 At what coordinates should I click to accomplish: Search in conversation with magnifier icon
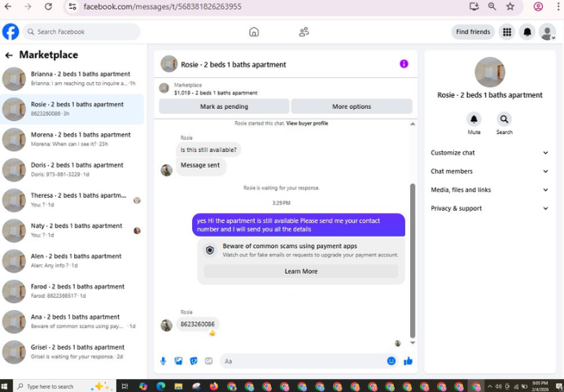505,120
